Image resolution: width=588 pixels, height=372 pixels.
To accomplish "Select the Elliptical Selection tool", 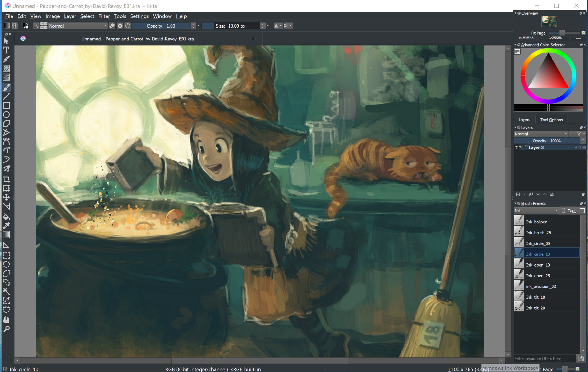I will click(6, 264).
